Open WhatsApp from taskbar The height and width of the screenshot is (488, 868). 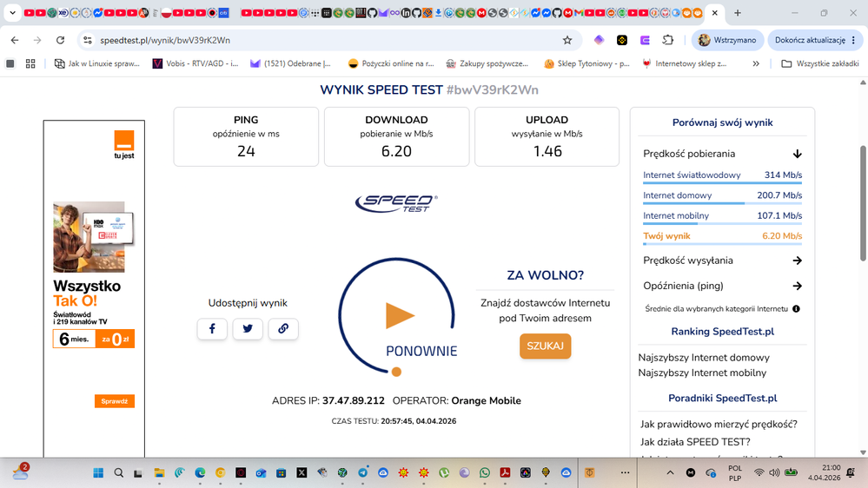(484, 472)
